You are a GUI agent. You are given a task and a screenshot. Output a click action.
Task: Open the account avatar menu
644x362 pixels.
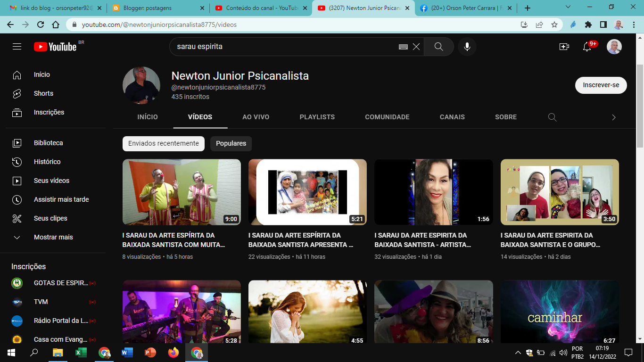click(614, 47)
